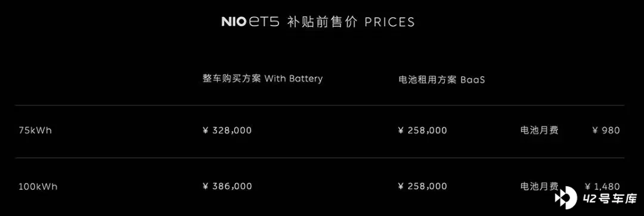The width and height of the screenshot is (644, 216).
Task: Click the ¥ 386,000 price
Action: coord(228,186)
